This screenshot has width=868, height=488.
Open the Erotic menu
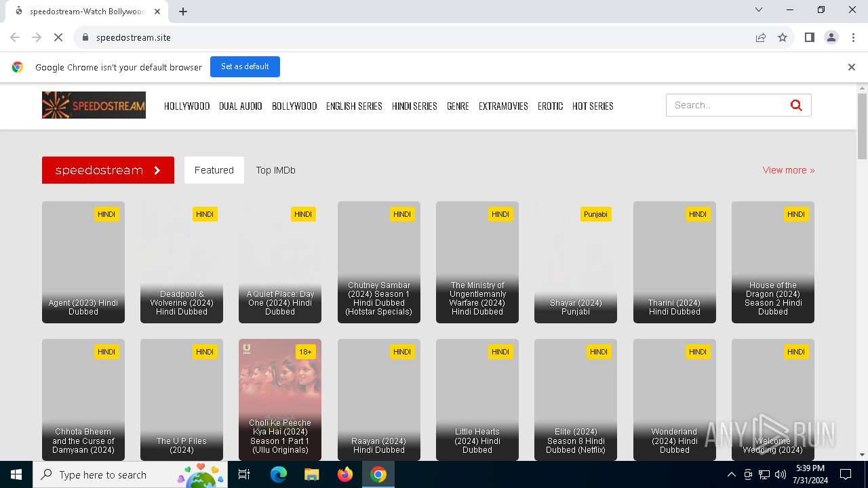pos(551,106)
